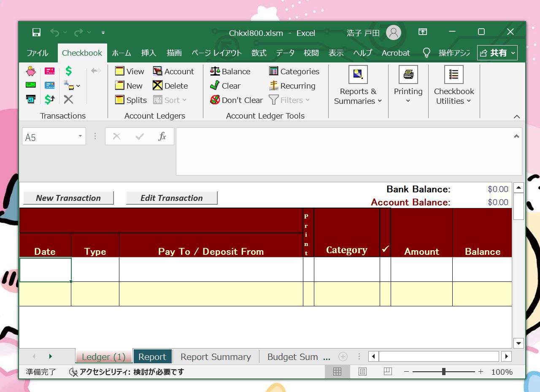Image resolution: width=540 pixels, height=392 pixels.
Task: Open the Customize Quick Access Toolbar dropdown
Action: (103, 32)
